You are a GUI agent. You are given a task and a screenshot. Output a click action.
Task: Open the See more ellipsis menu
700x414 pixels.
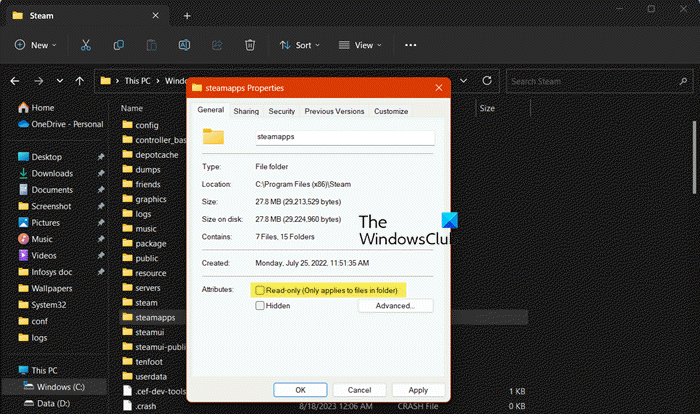point(410,45)
